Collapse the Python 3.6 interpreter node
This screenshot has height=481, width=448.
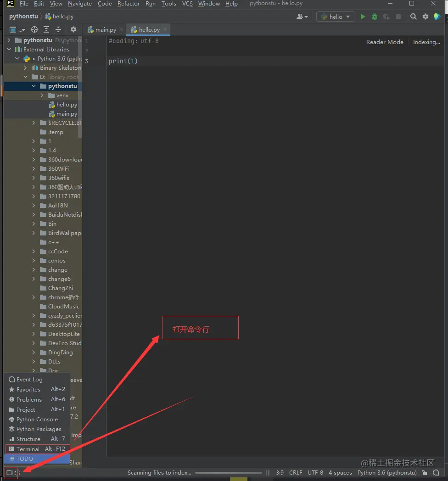pyautogui.click(x=17, y=59)
